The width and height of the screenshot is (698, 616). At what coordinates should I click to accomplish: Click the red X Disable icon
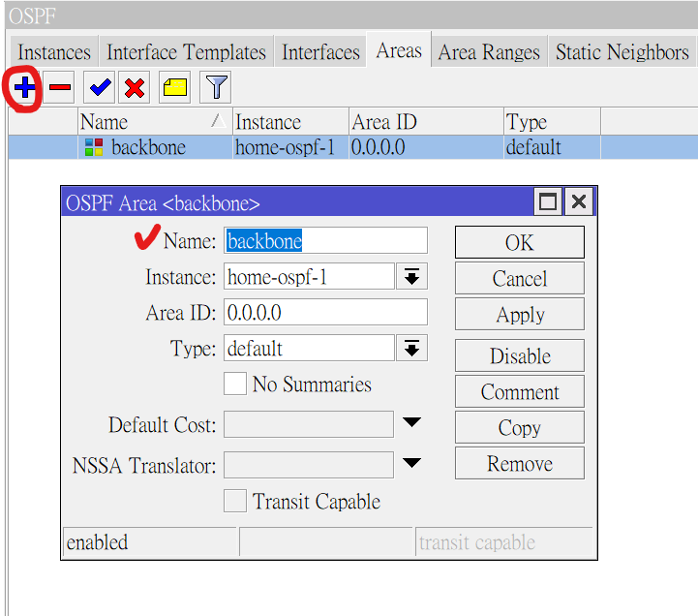(135, 89)
